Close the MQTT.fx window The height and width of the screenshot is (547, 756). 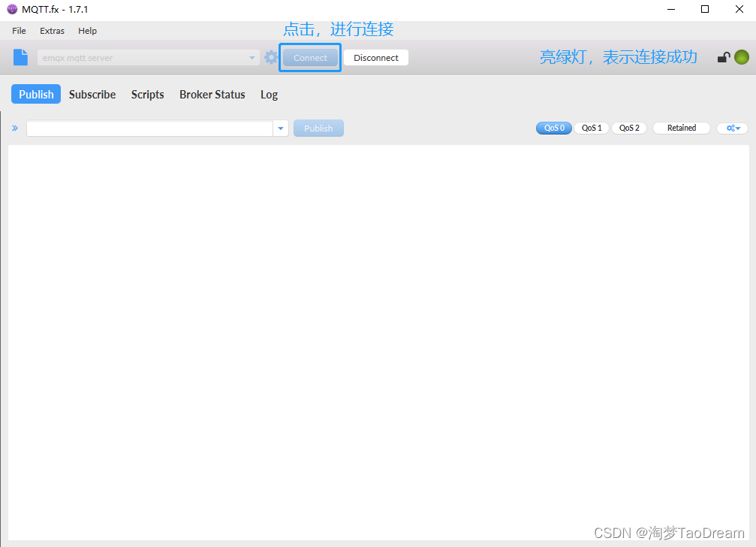coord(739,10)
